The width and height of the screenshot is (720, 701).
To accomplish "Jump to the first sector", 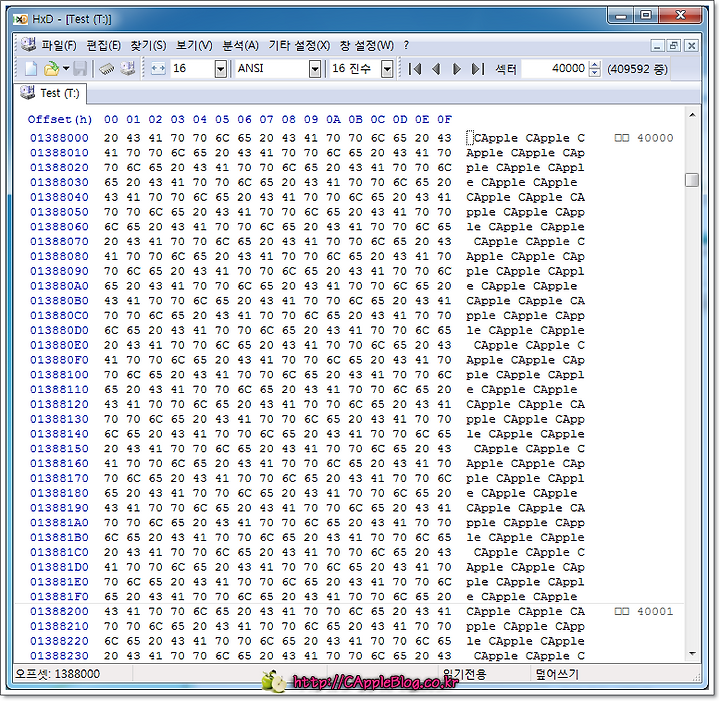I will [x=415, y=69].
